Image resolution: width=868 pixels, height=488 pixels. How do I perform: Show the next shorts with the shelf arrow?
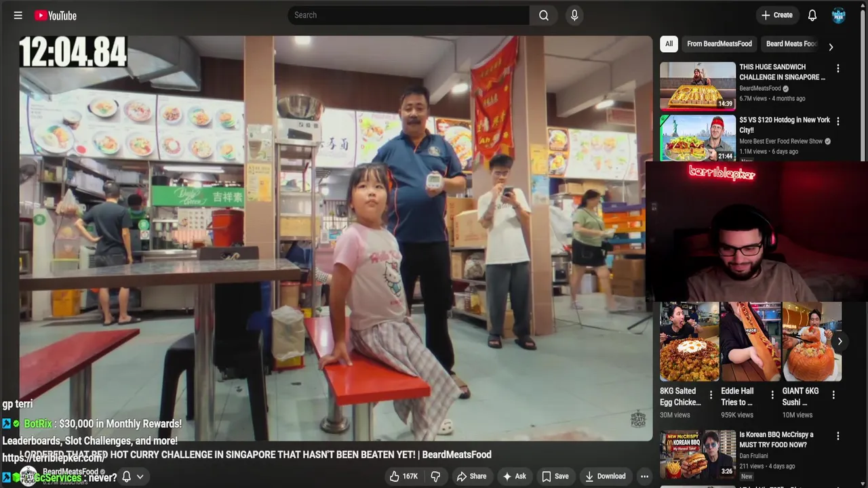[x=840, y=341]
